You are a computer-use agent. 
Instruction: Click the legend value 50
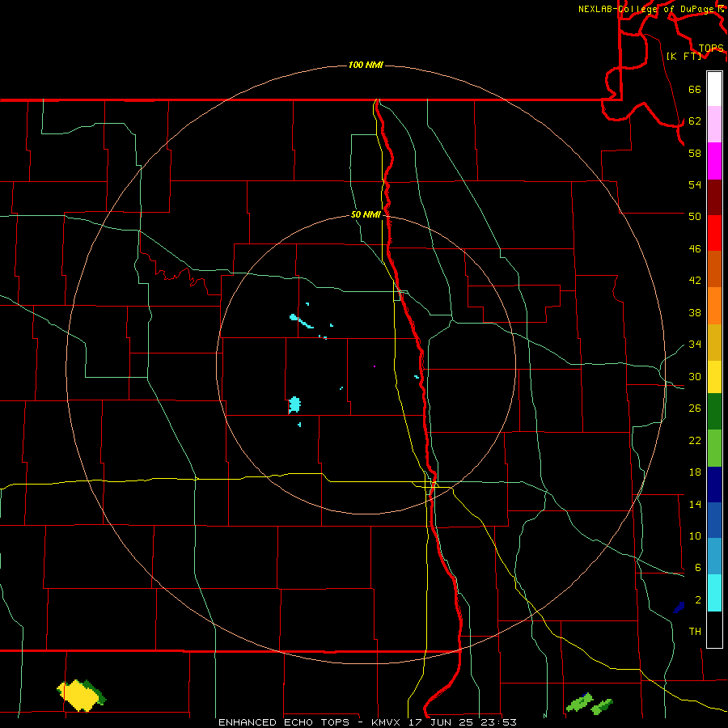[695, 216]
